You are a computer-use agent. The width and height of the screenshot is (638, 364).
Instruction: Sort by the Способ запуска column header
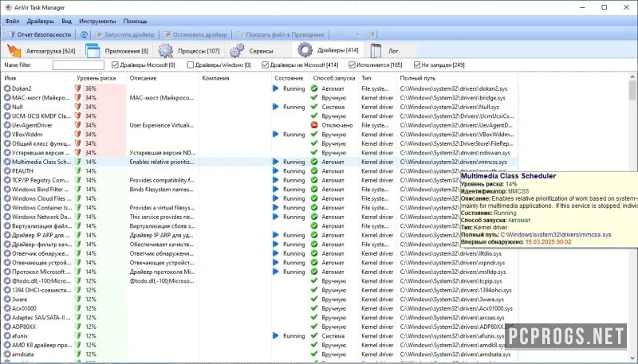pyautogui.click(x=334, y=78)
